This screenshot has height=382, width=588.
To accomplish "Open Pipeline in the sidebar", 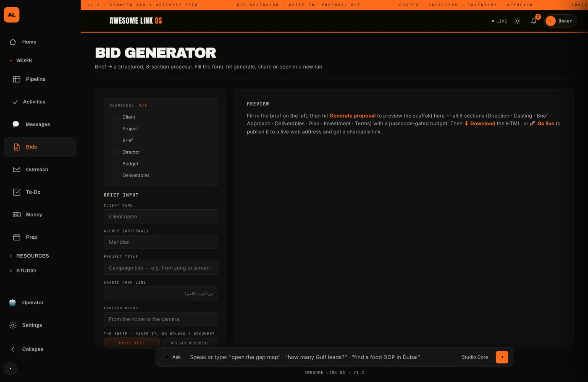I will 40,79.
